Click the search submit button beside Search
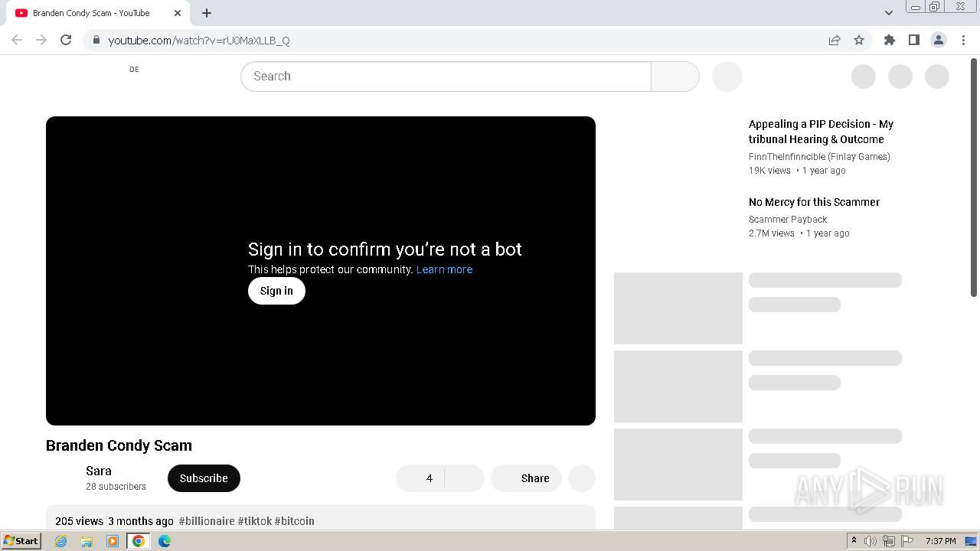Screen dimensions: 980x551 pyautogui.click(x=675, y=77)
